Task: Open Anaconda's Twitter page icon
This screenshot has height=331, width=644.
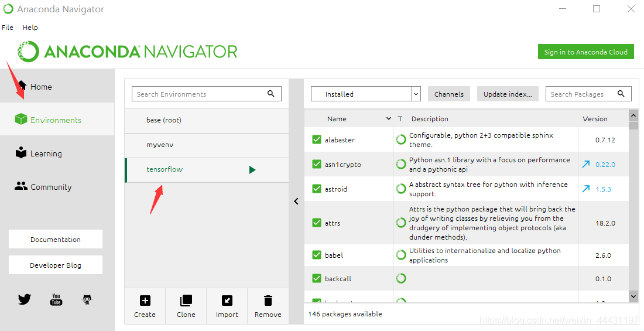Action: 24,299
